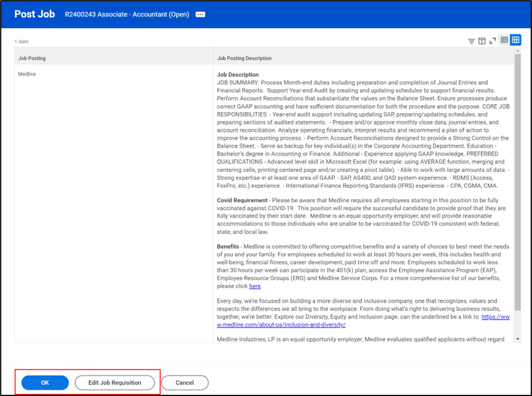532x396 pixels.
Task: Click the column layout preferences icon
Action: point(482,41)
